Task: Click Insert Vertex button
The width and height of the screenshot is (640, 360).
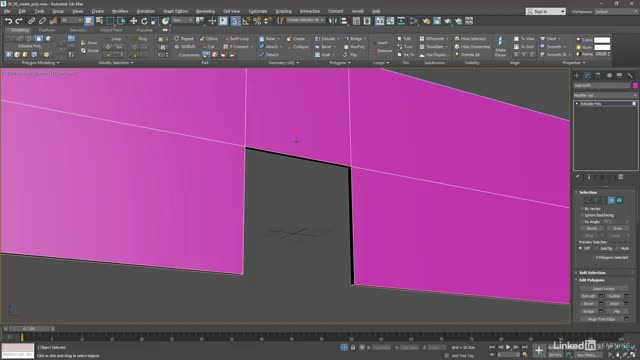Action: [x=604, y=289]
